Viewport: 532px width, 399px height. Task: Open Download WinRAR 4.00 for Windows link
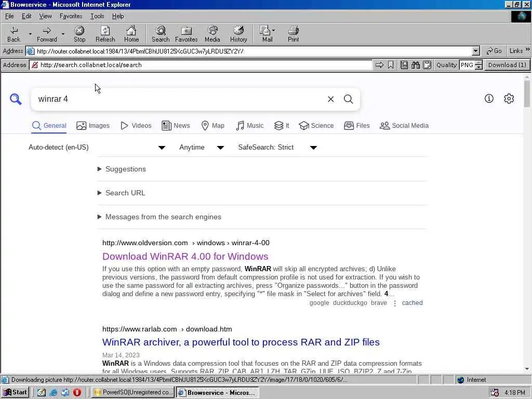(x=185, y=256)
